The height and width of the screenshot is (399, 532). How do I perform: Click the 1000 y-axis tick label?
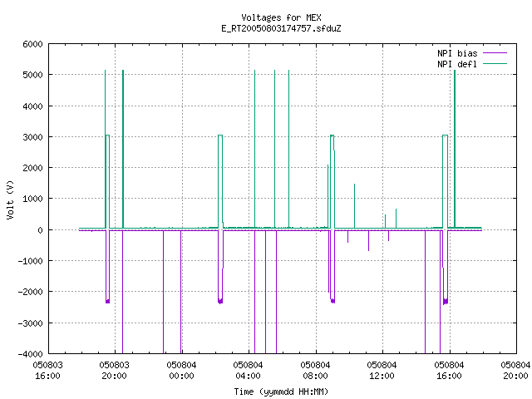pyautogui.click(x=33, y=199)
